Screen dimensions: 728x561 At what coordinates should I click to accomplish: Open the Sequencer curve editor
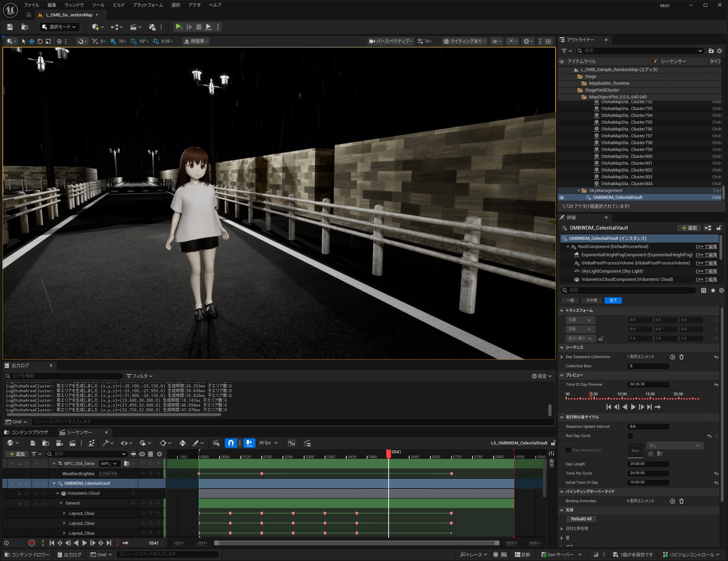click(292, 443)
